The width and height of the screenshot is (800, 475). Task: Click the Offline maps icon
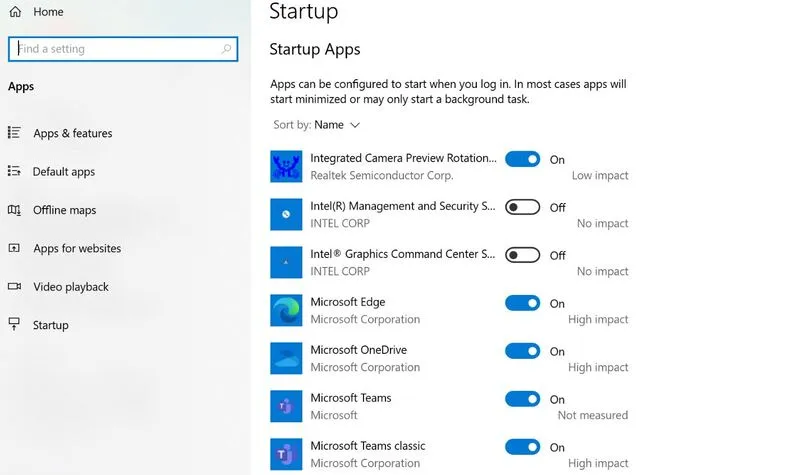[x=14, y=210]
